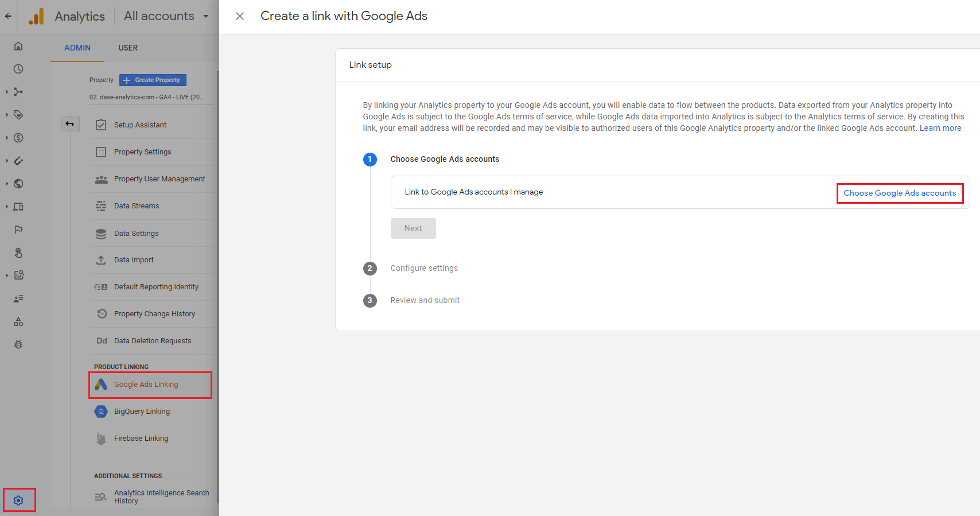980x516 pixels.
Task: Click the Learn more link
Action: [x=940, y=128]
